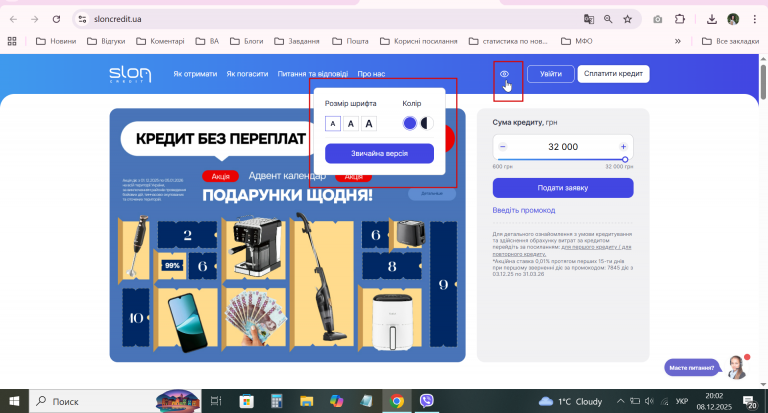Click the Сплатити кредит button
The height and width of the screenshot is (413, 768).
[613, 74]
